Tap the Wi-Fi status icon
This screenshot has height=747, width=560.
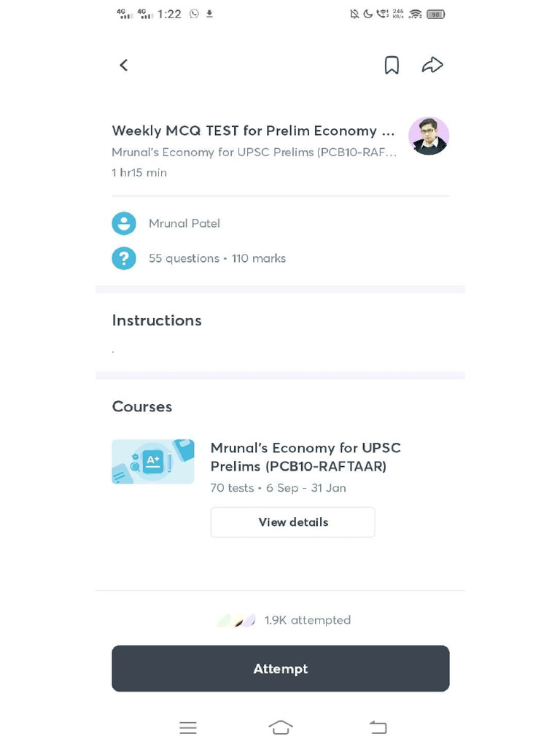416,14
